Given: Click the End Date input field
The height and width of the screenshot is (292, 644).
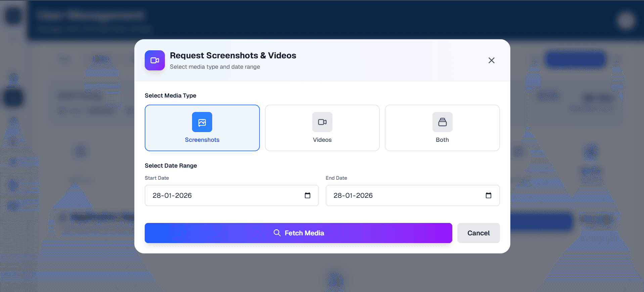Looking at the screenshot, I should tap(413, 195).
